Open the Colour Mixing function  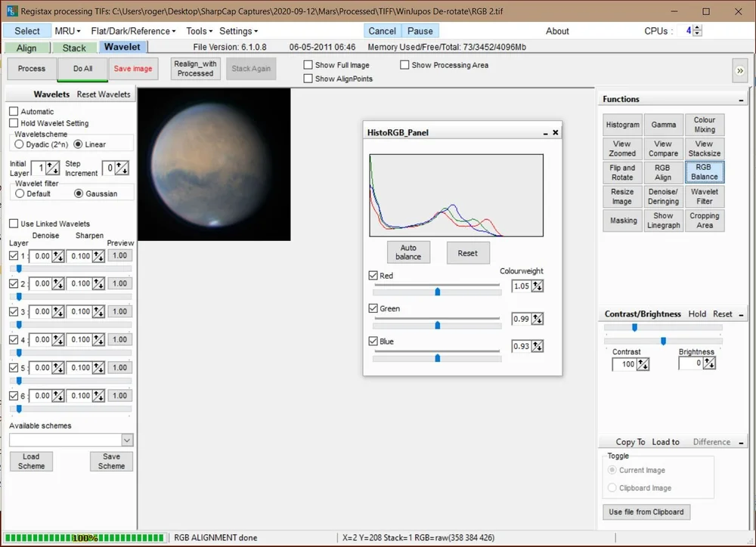tap(705, 125)
